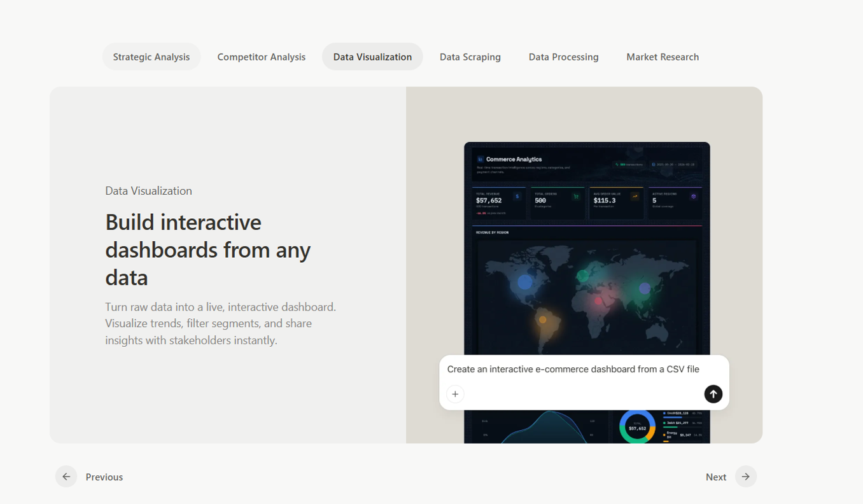Click the green cart icon on Total Orders card
This screenshot has height=504, width=863.
(576, 197)
